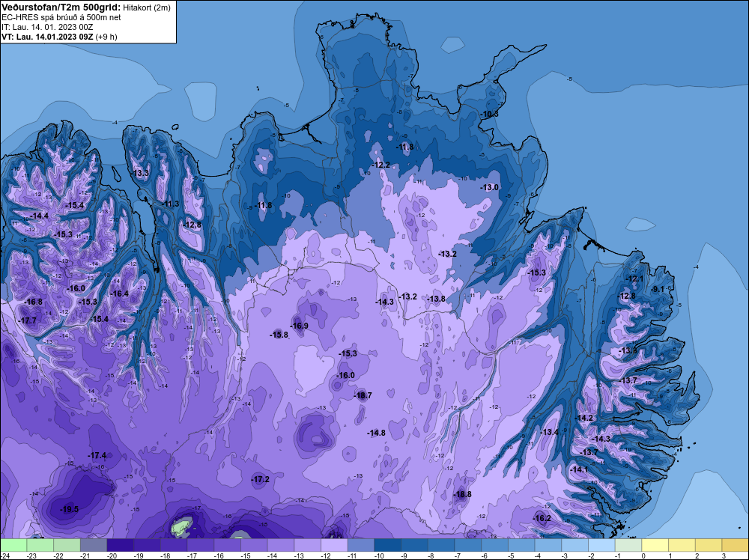Click the -13.8 temperature value
This screenshot has width=749, height=560.
(436, 299)
